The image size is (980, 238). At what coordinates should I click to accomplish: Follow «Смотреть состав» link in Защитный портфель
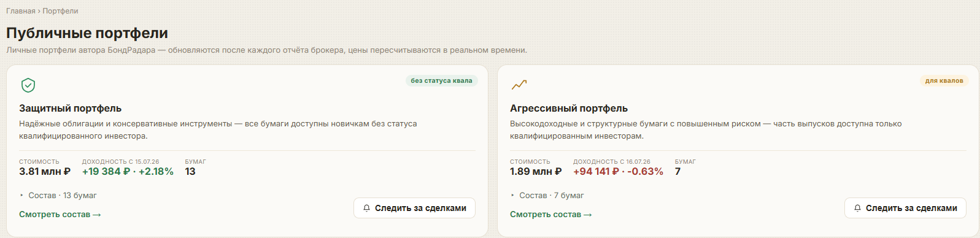click(60, 215)
